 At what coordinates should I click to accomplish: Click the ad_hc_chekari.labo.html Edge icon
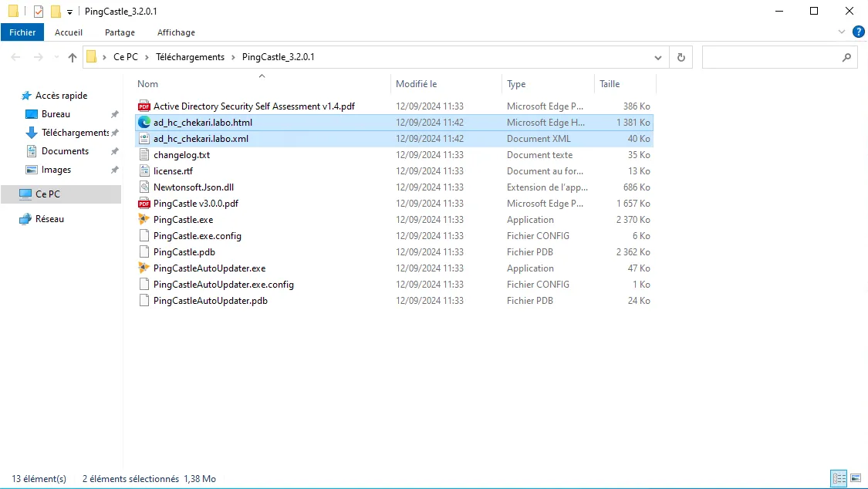pos(144,123)
